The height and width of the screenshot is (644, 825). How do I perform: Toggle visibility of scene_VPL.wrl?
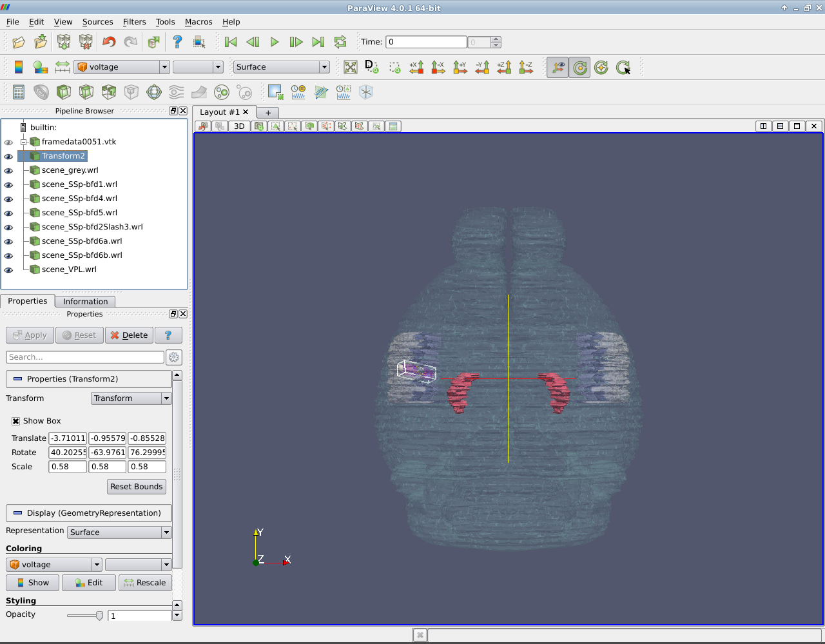tap(8, 270)
